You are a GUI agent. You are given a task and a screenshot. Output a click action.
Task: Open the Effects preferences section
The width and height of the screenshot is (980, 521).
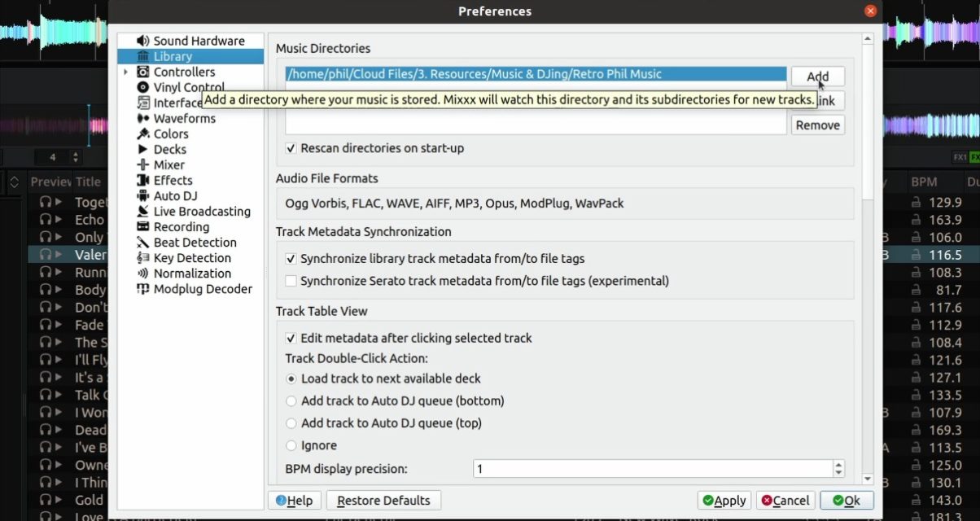[172, 180]
